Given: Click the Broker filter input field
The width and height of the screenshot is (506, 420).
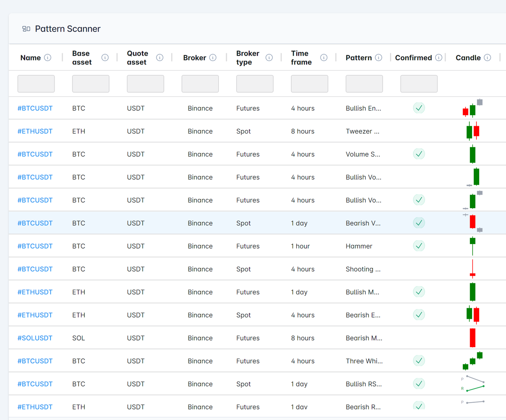Looking at the screenshot, I should pyautogui.click(x=200, y=84).
